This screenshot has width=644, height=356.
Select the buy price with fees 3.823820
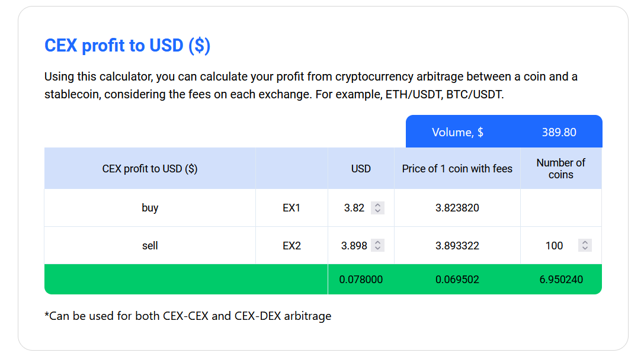pos(457,208)
